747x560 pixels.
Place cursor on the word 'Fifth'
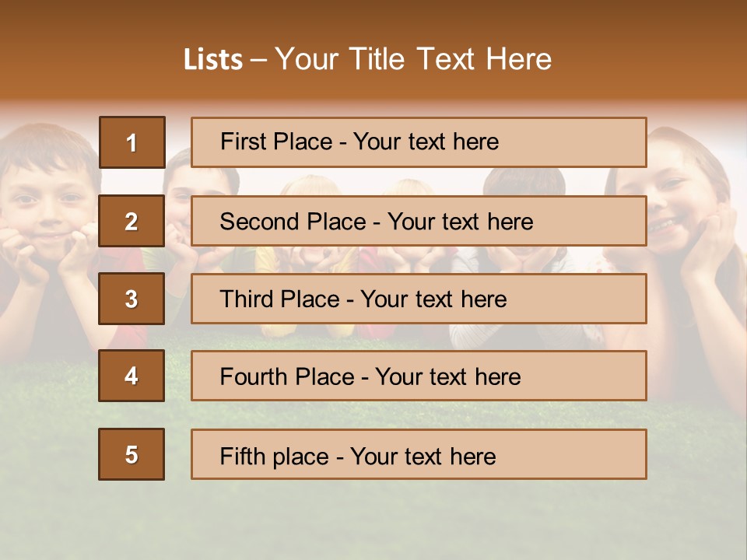tap(243, 456)
